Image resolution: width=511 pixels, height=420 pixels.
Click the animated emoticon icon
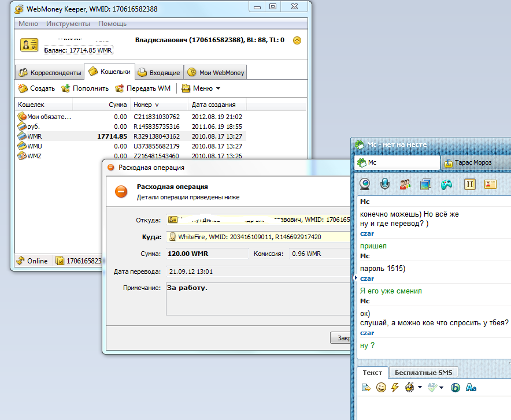click(409, 388)
